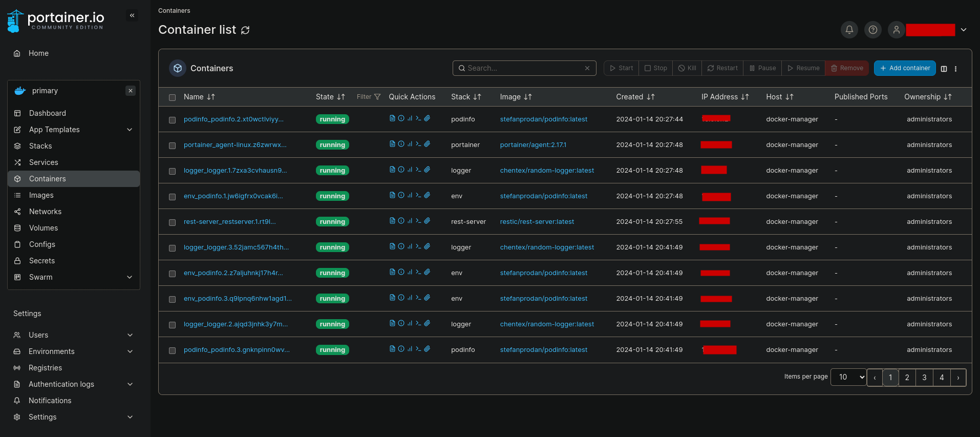Screen dimensions: 980x437
Task: Open Stacks in the sidebar
Action: [40, 146]
